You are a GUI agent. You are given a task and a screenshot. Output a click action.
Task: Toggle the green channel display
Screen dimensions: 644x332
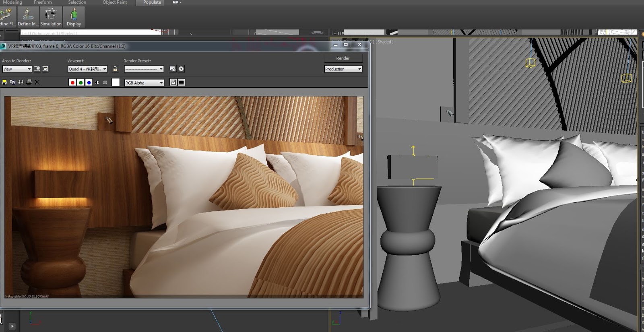(x=81, y=82)
